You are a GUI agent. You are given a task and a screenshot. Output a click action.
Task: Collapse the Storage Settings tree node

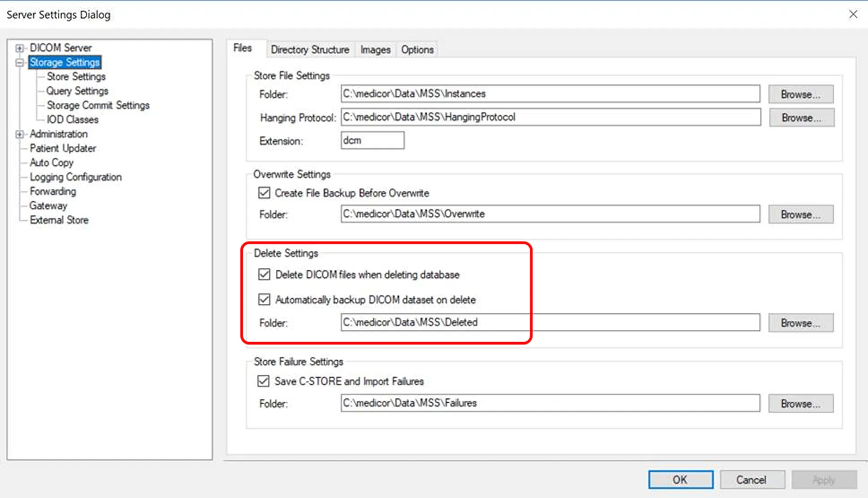(x=19, y=62)
